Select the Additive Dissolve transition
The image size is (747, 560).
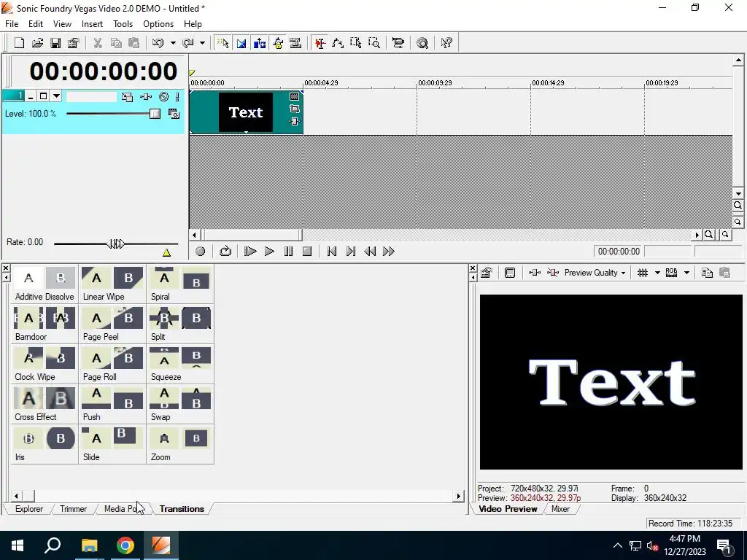point(44,284)
